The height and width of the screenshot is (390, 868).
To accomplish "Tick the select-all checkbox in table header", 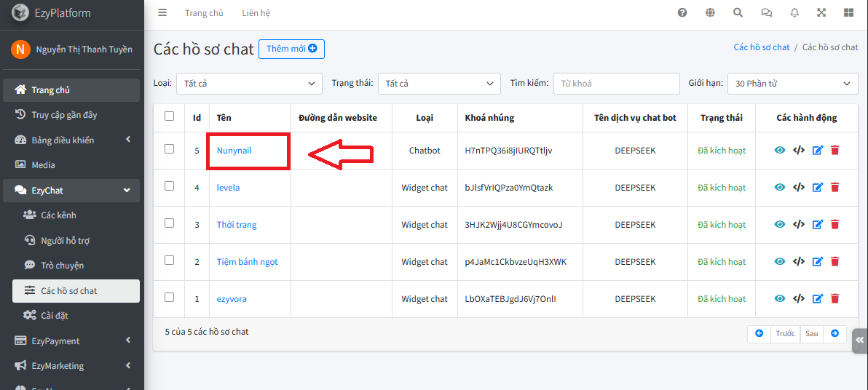I will point(170,116).
